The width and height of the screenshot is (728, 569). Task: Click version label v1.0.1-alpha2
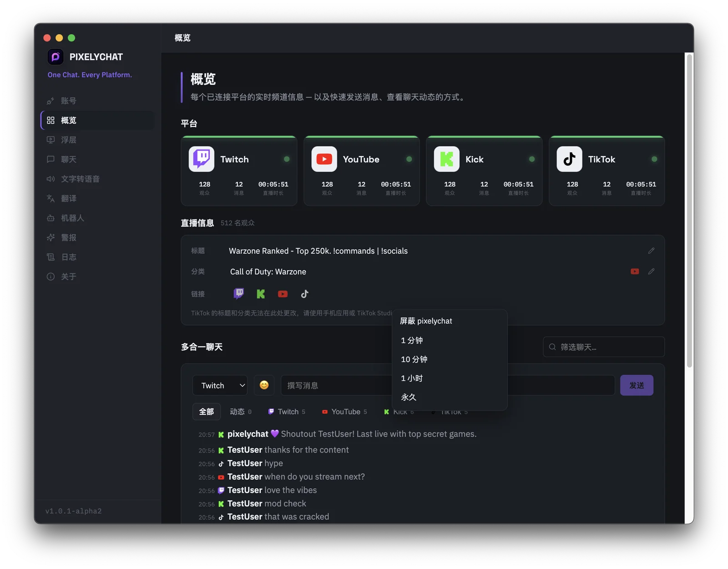coord(73,511)
